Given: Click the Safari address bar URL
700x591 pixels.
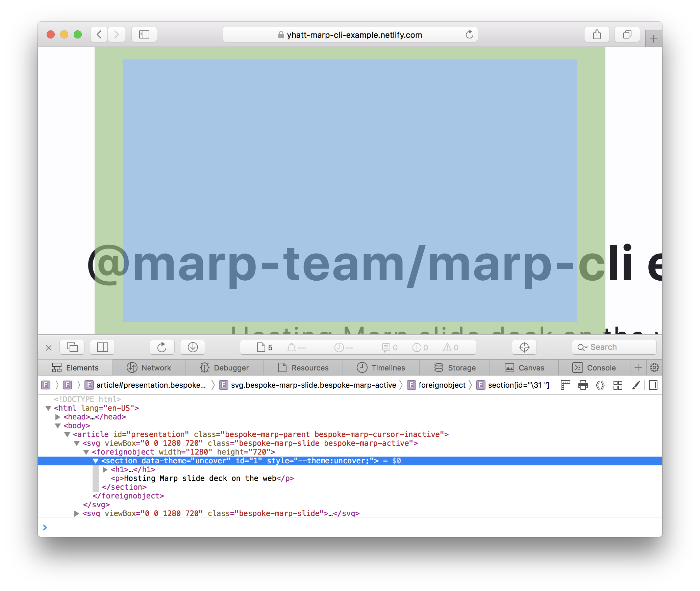Looking at the screenshot, I should [354, 35].
